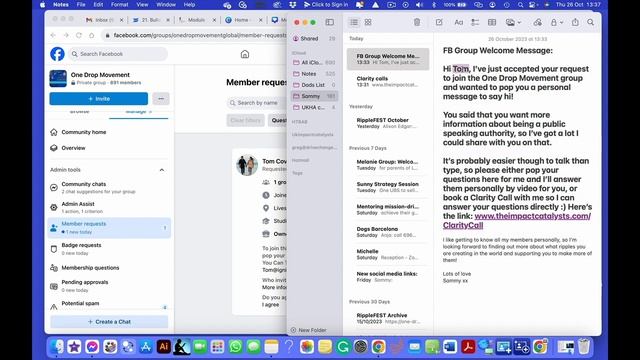Search notes with magnifier icon
The image size is (640, 360).
click(x=591, y=22)
